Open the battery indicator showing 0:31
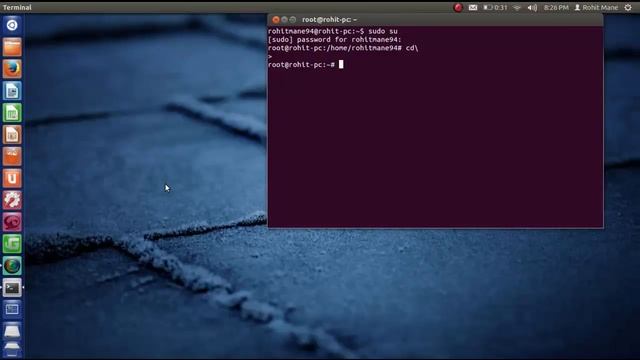This screenshot has height=360, width=640. coord(495,7)
